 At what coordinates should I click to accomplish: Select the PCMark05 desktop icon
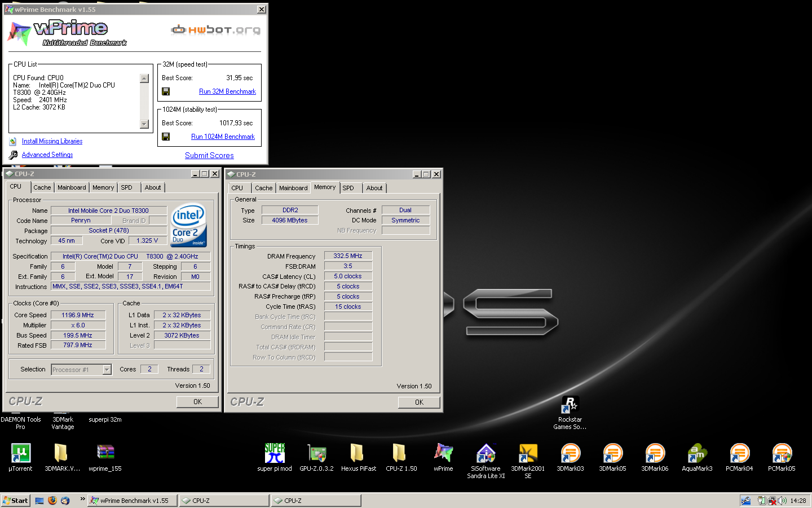click(782, 453)
